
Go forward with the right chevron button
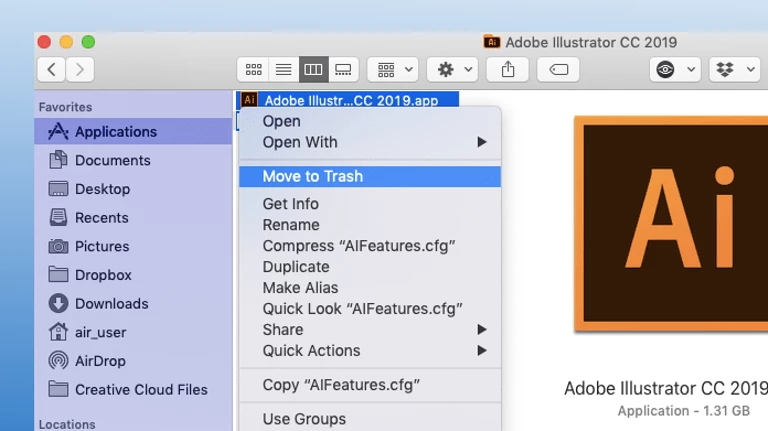pos(80,70)
